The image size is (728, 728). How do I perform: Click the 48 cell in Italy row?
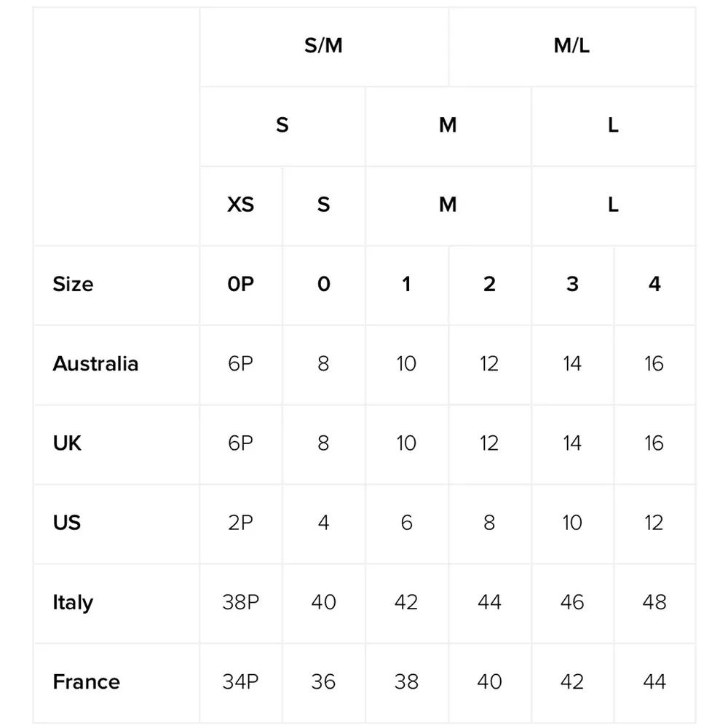point(654,602)
